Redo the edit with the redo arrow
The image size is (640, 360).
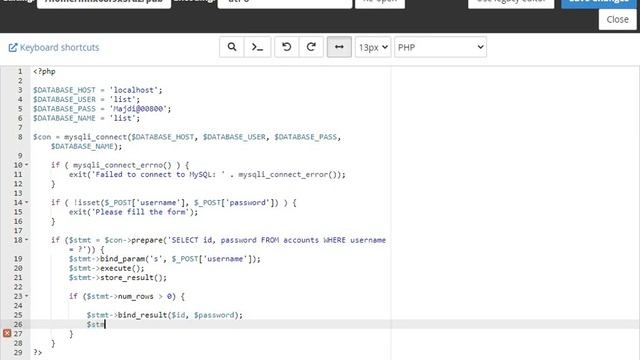311,47
